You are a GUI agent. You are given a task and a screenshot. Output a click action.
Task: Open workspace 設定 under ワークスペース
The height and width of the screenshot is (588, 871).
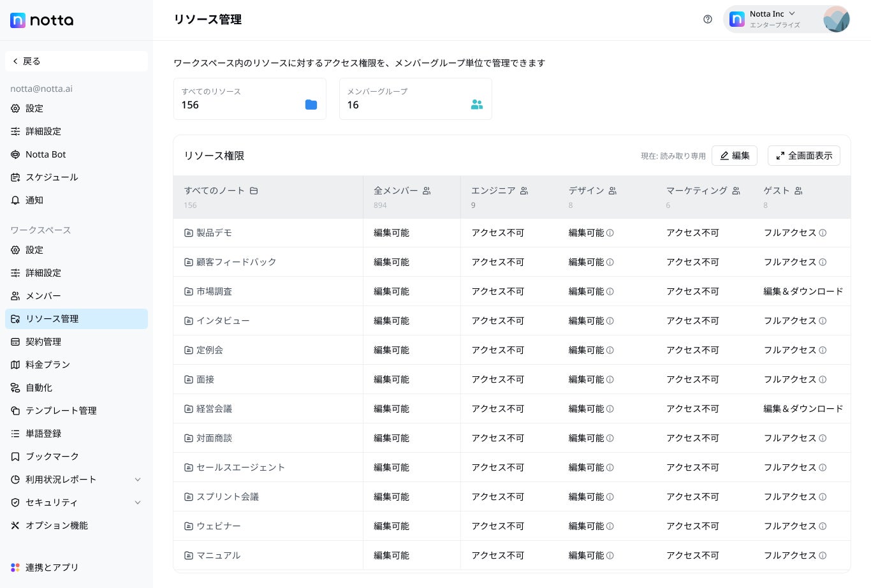click(77, 250)
